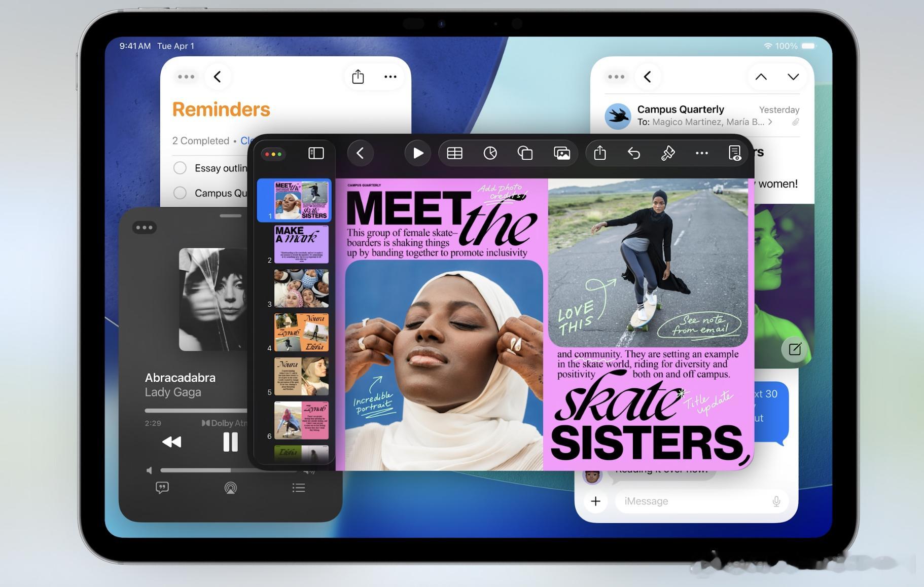
Task: Undo the last Keynote action
Action: click(634, 153)
